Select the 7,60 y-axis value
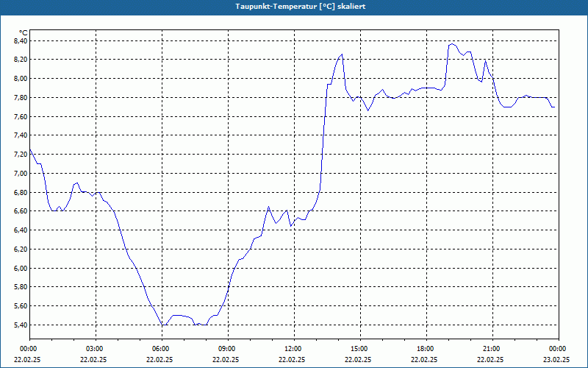 click(21, 116)
